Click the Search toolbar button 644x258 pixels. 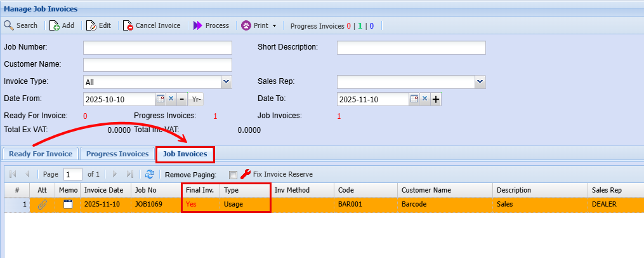(x=21, y=25)
